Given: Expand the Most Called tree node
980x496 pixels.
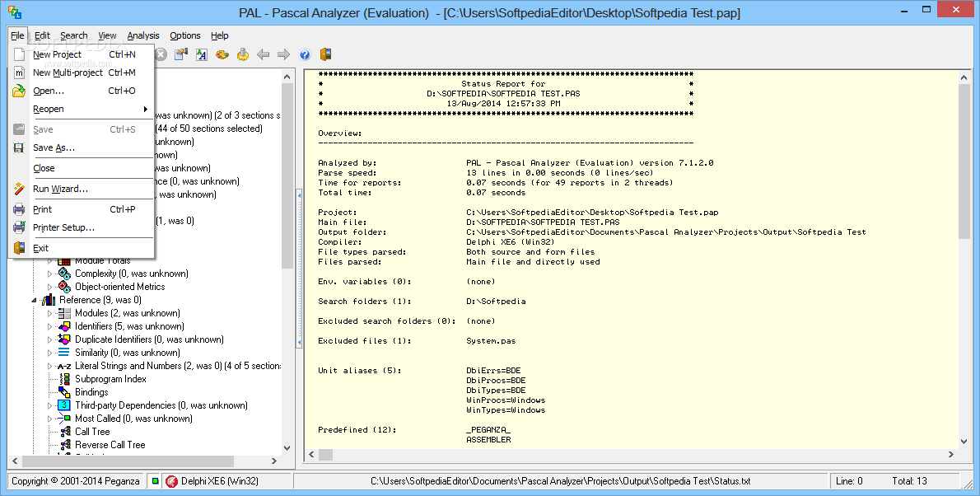Looking at the screenshot, I should (50, 419).
